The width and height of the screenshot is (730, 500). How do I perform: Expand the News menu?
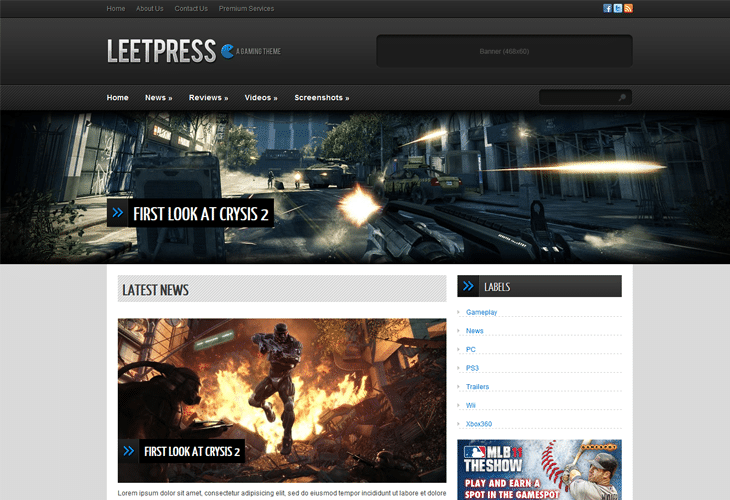pos(158,98)
